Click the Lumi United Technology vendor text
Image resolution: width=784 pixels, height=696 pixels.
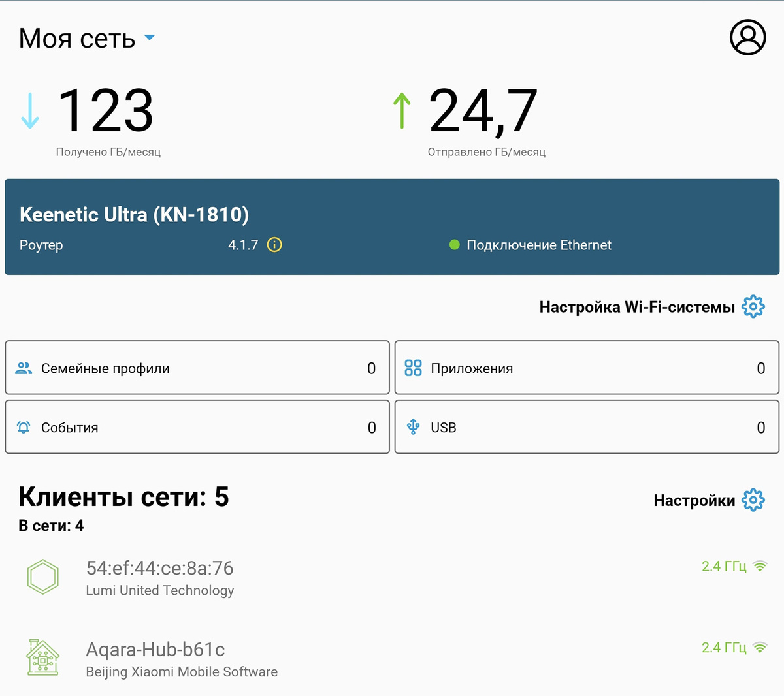click(160, 590)
